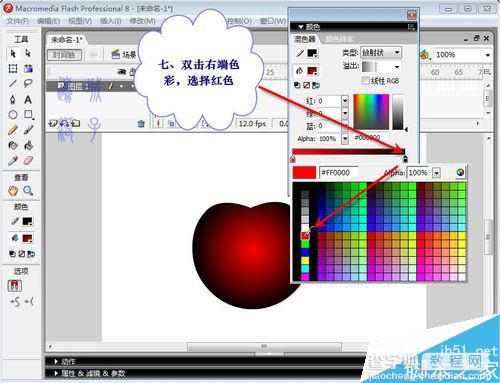Select the Selection arrow tool
This screenshot has width=500, height=383.
click(x=13, y=53)
